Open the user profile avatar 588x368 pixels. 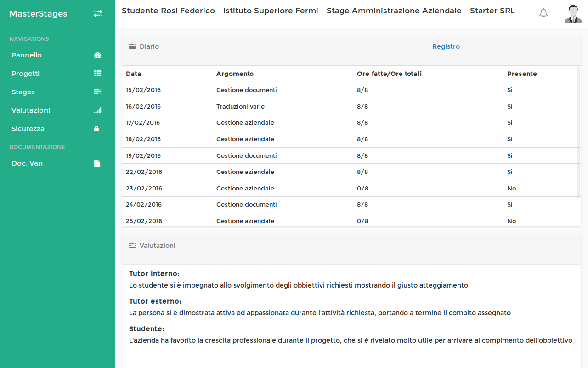pos(573,14)
